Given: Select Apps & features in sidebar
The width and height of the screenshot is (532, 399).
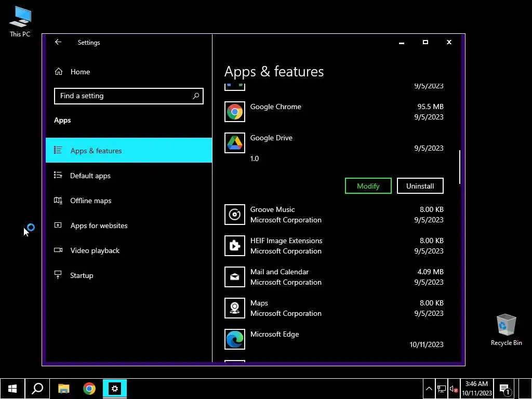Looking at the screenshot, I should (129, 150).
